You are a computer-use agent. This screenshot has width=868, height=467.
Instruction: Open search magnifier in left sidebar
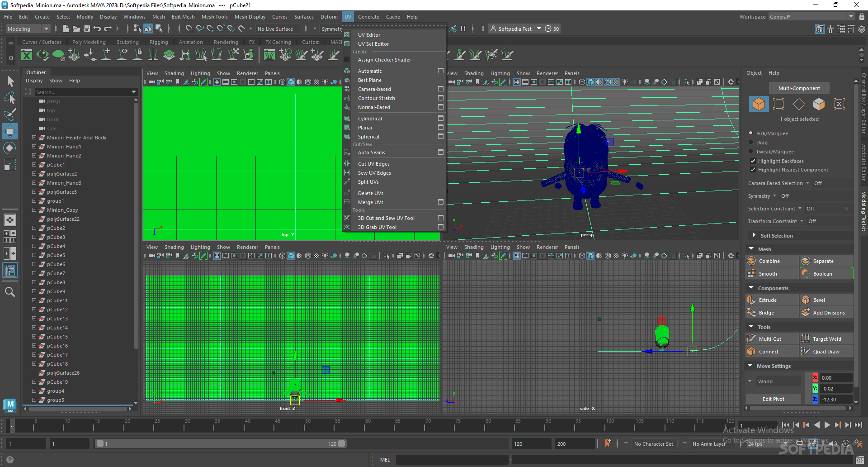click(x=10, y=292)
